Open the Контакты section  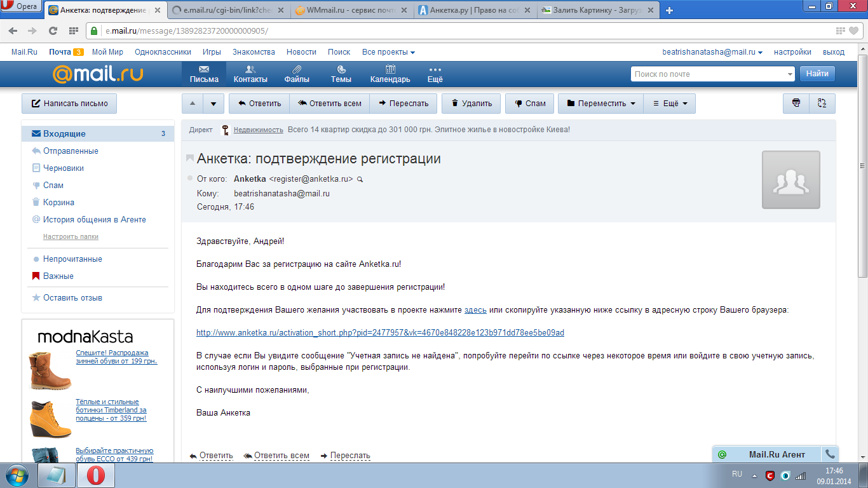click(250, 74)
